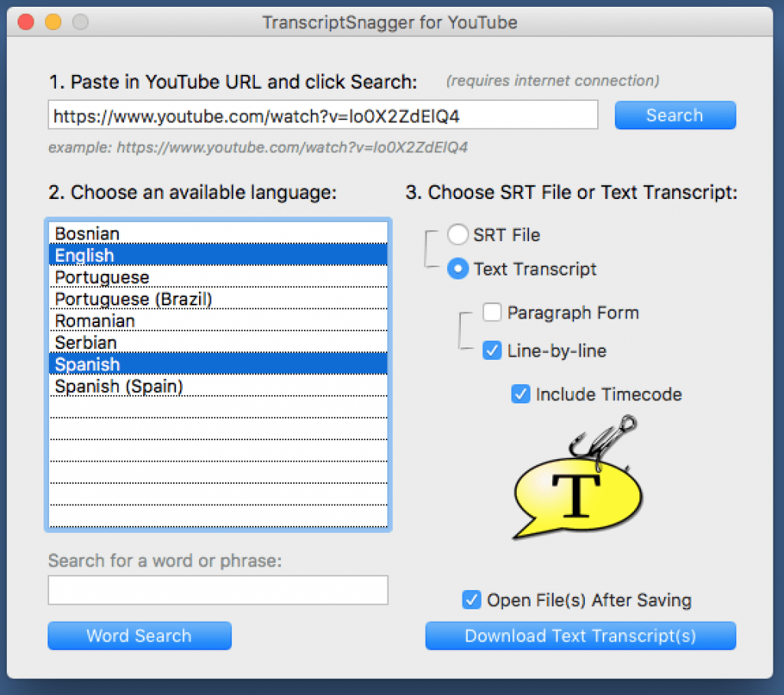Image resolution: width=784 pixels, height=695 pixels.
Task: Select Portuguese in the language list
Action: click(218, 277)
